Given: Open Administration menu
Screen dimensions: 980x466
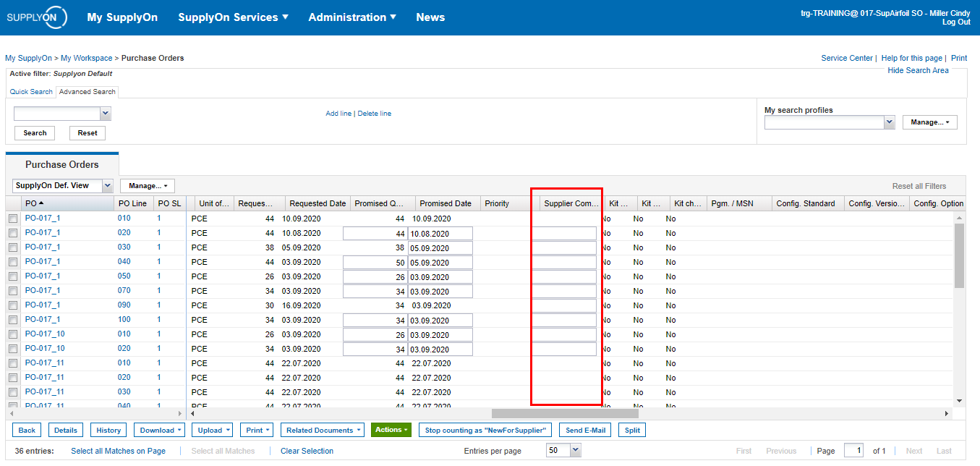Looking at the screenshot, I should [x=352, y=17].
